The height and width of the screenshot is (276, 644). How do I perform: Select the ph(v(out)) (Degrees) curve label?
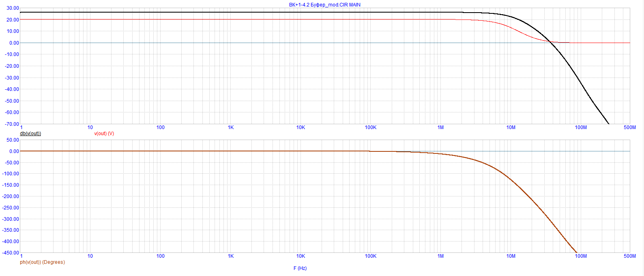[x=42, y=262]
